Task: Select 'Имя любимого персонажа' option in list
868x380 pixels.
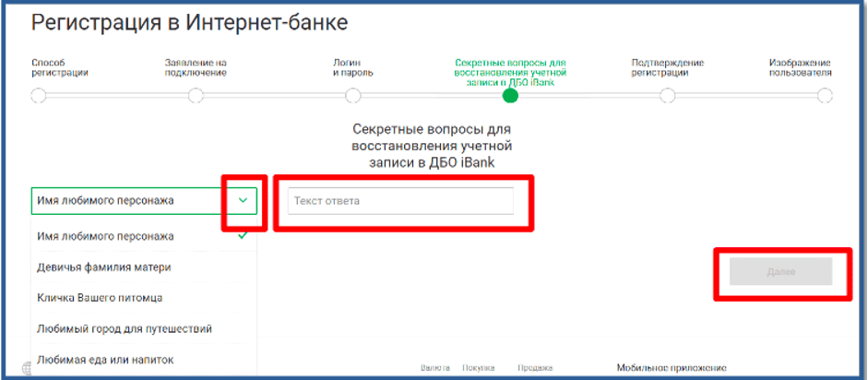Action: (x=144, y=236)
